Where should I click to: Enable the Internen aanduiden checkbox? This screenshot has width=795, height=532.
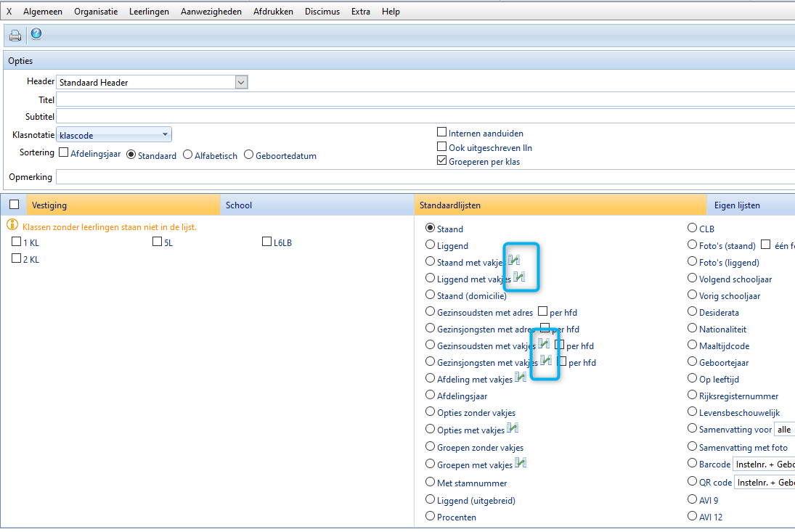coord(441,133)
